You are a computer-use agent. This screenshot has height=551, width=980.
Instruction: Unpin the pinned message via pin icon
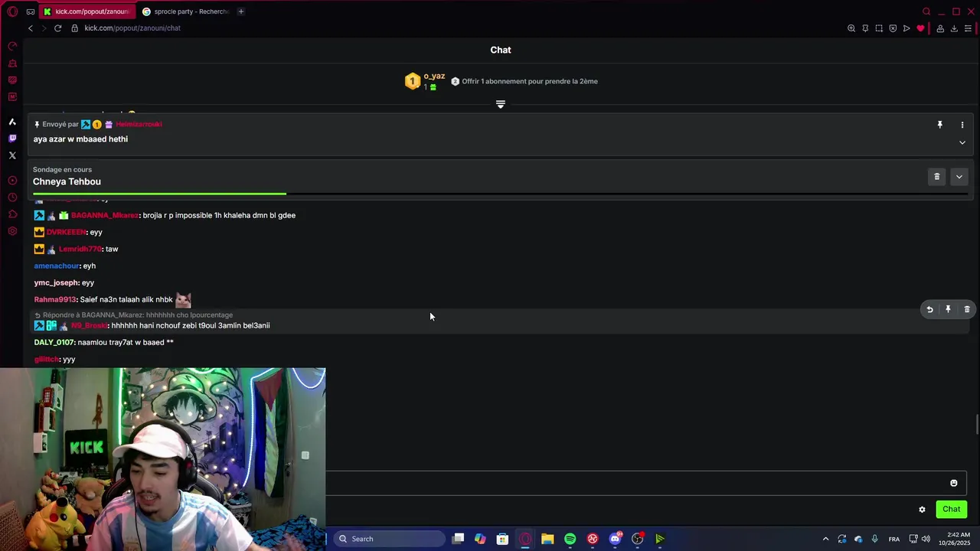[940, 125]
